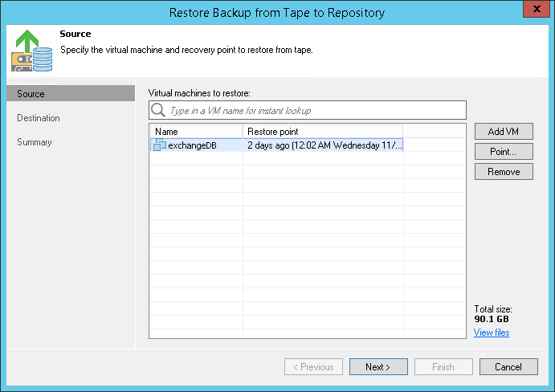This screenshot has height=392, width=555.
Task: Select the exchangeDB row name
Action: tap(192, 145)
